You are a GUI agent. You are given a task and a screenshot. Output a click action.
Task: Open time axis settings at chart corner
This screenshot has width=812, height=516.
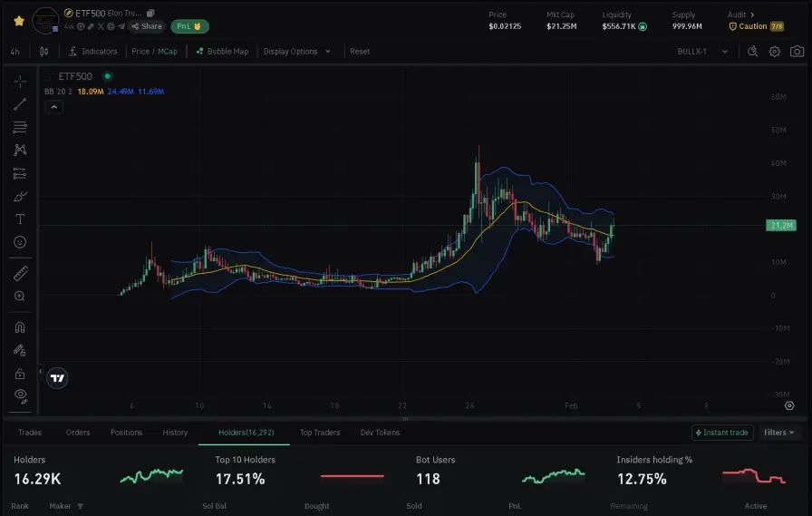[x=789, y=405]
